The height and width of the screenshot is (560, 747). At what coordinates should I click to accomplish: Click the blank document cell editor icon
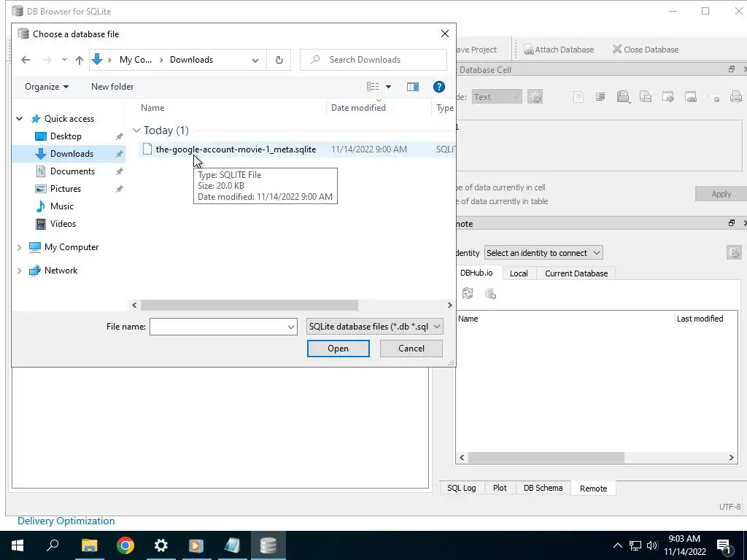[x=578, y=97]
